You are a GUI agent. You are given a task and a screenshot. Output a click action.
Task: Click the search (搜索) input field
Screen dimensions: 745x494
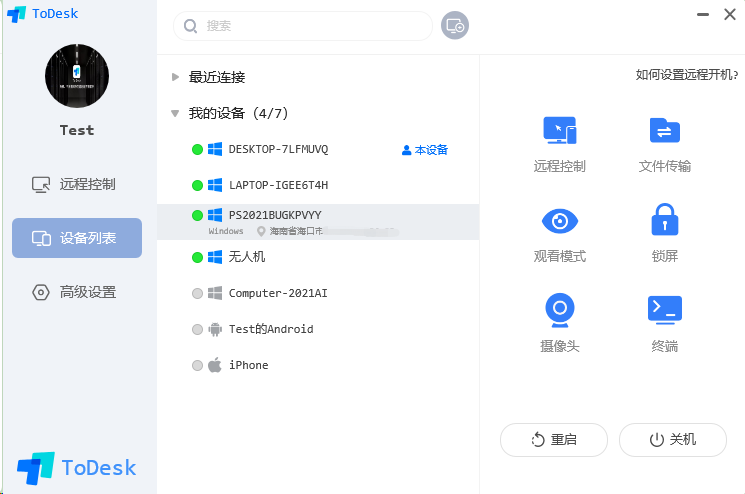tap(310, 26)
